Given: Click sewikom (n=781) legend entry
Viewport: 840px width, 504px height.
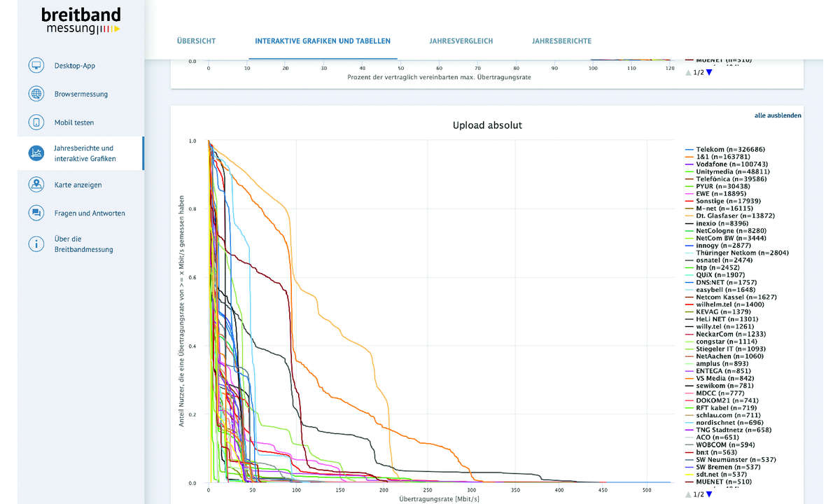Looking at the screenshot, I should (718, 385).
